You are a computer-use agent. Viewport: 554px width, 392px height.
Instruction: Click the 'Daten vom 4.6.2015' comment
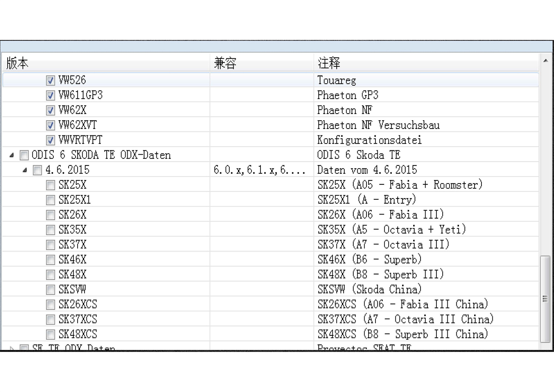tap(367, 170)
